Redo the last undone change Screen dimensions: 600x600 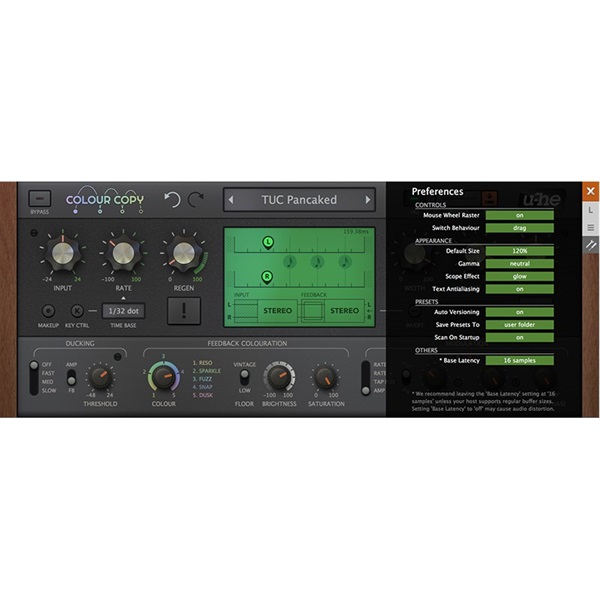point(196,199)
